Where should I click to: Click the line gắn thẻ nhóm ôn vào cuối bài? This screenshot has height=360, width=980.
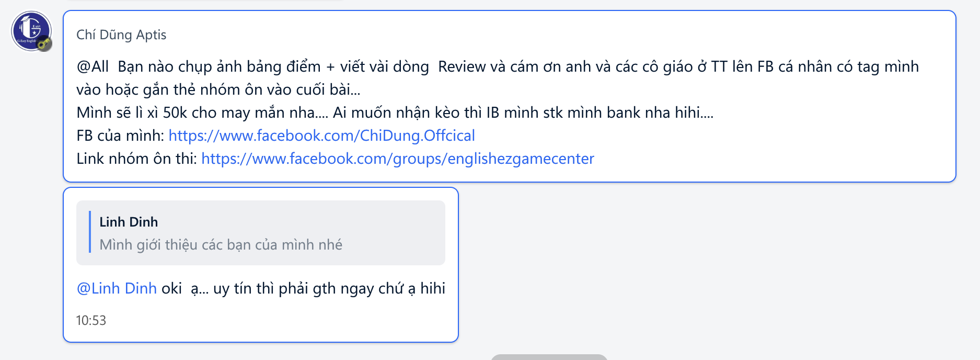click(218, 89)
